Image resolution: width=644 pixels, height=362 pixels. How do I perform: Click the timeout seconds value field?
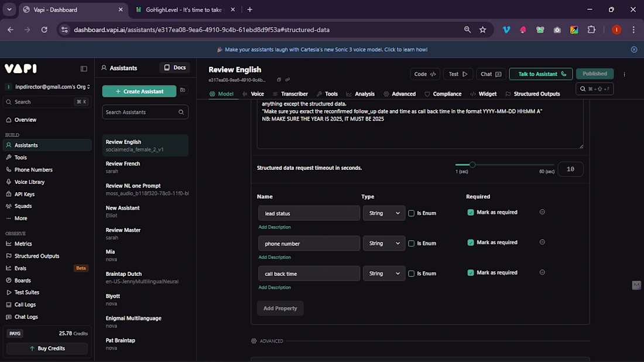(x=570, y=169)
